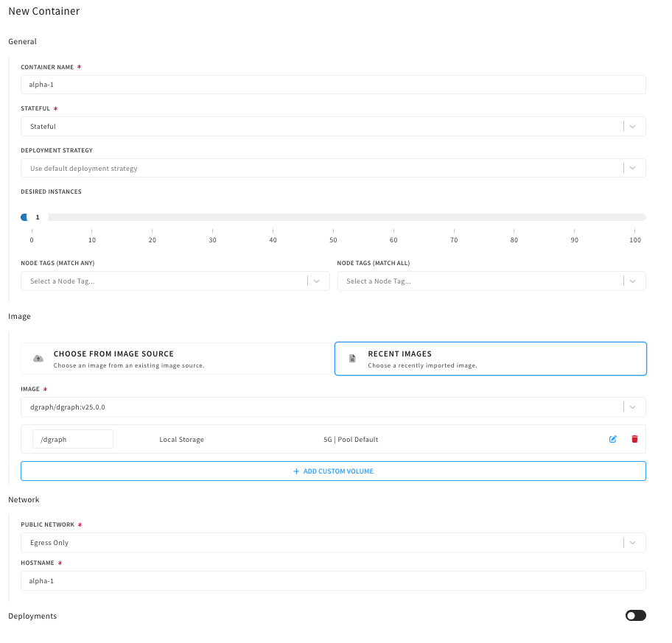The image size is (672, 643).
Task: Click the chevron on the Stateful dropdown
Action: pyautogui.click(x=632, y=126)
